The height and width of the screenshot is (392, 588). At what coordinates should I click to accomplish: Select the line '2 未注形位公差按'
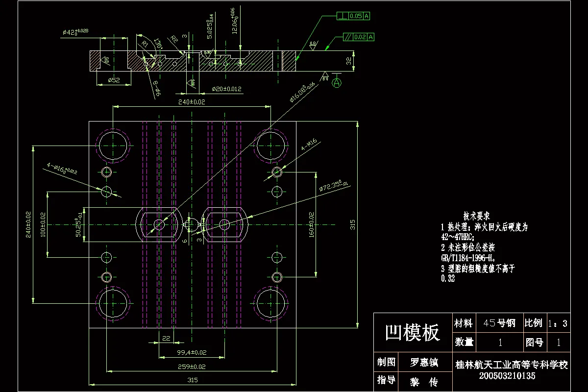click(467, 247)
